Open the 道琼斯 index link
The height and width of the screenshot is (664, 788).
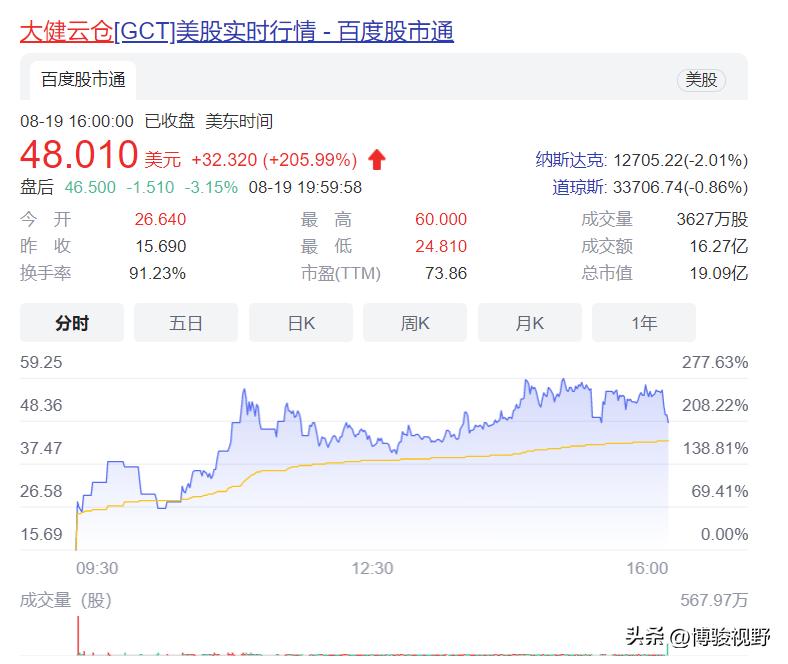click(x=578, y=187)
